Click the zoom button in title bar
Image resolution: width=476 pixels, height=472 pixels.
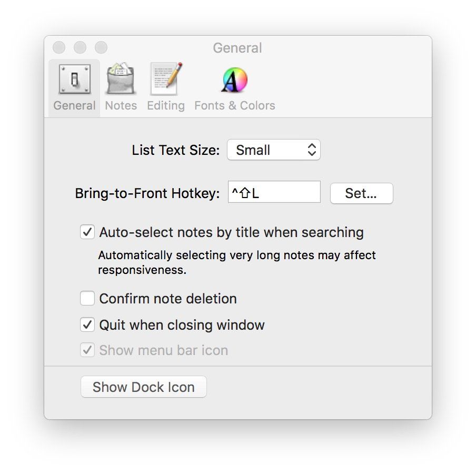point(101,48)
